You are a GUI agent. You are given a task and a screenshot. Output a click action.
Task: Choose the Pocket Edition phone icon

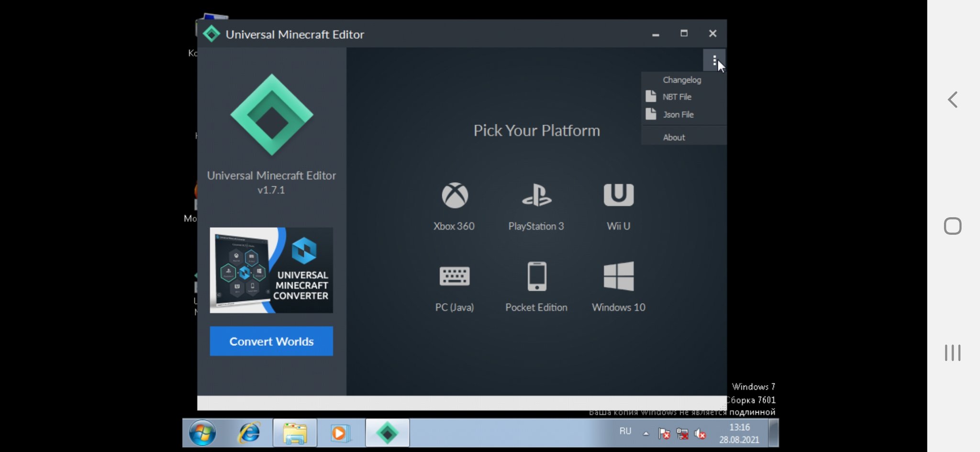[537, 276]
